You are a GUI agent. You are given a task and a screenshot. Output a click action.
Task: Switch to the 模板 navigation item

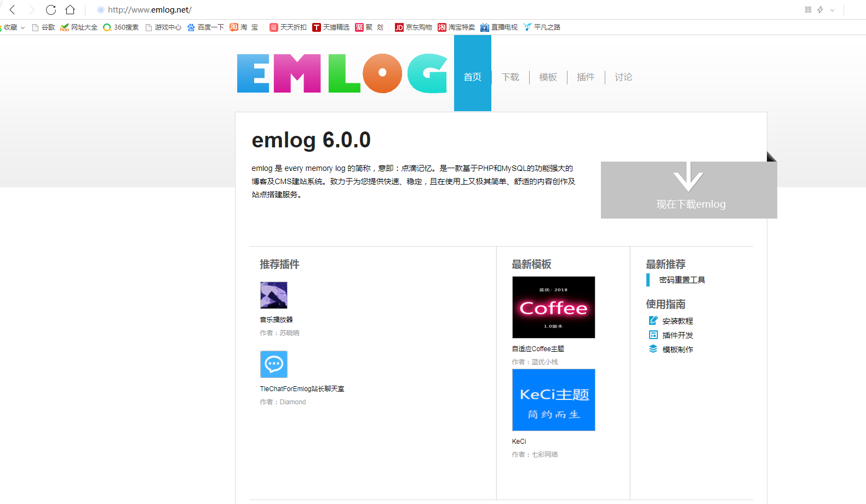coord(548,77)
